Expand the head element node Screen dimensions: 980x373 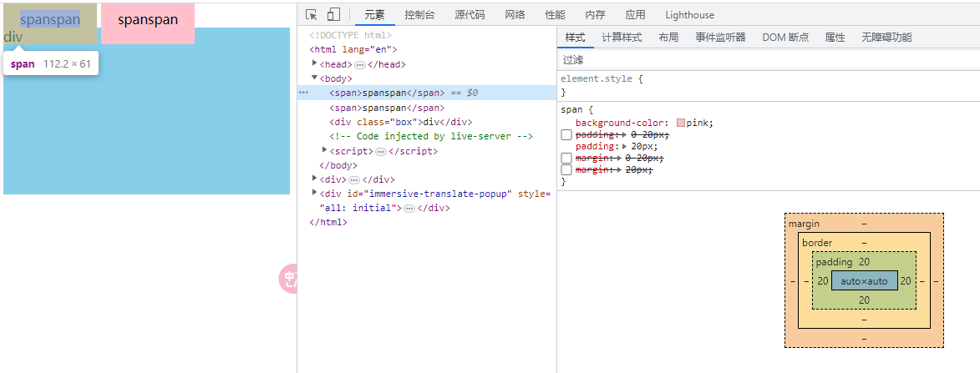click(x=315, y=63)
